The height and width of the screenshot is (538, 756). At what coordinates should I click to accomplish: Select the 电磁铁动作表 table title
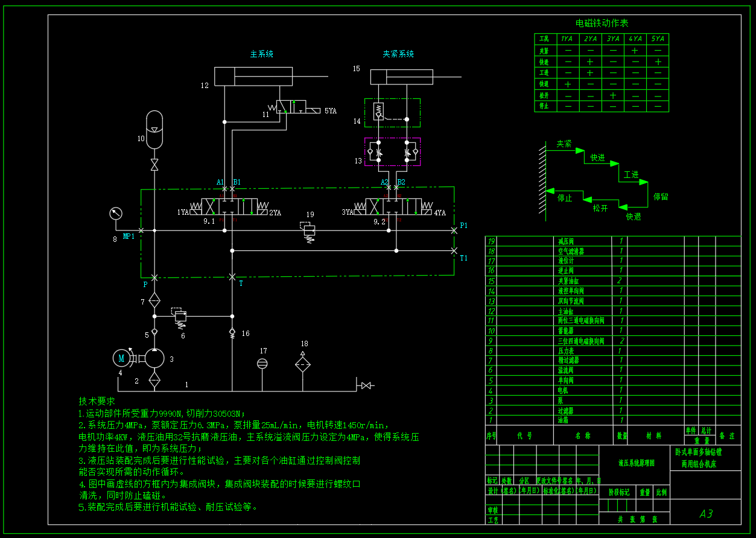point(602,23)
